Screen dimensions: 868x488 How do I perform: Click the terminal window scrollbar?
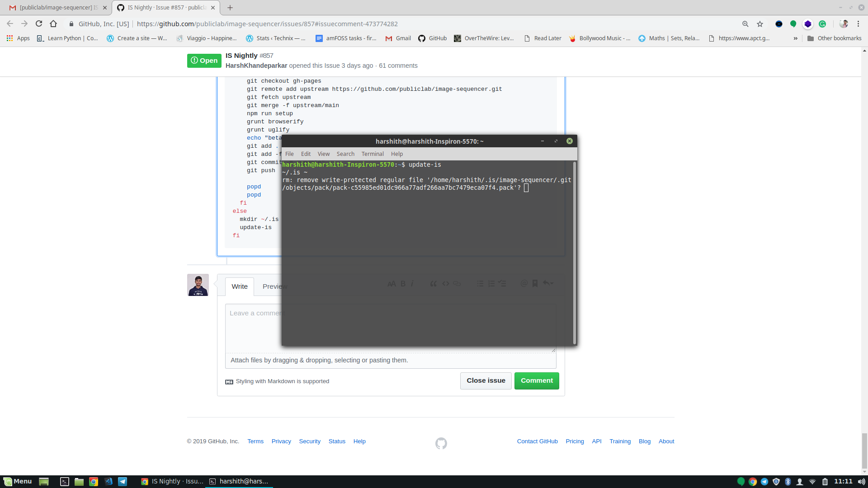575,253
